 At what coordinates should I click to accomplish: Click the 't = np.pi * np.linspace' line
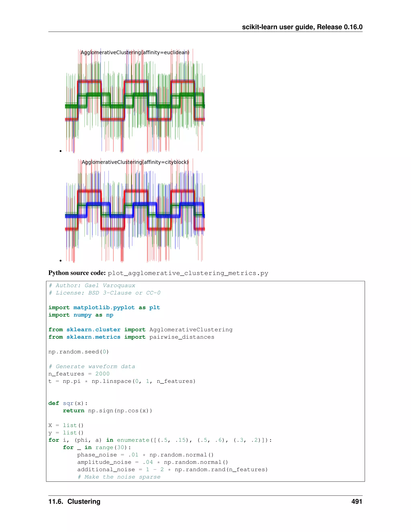122,381
